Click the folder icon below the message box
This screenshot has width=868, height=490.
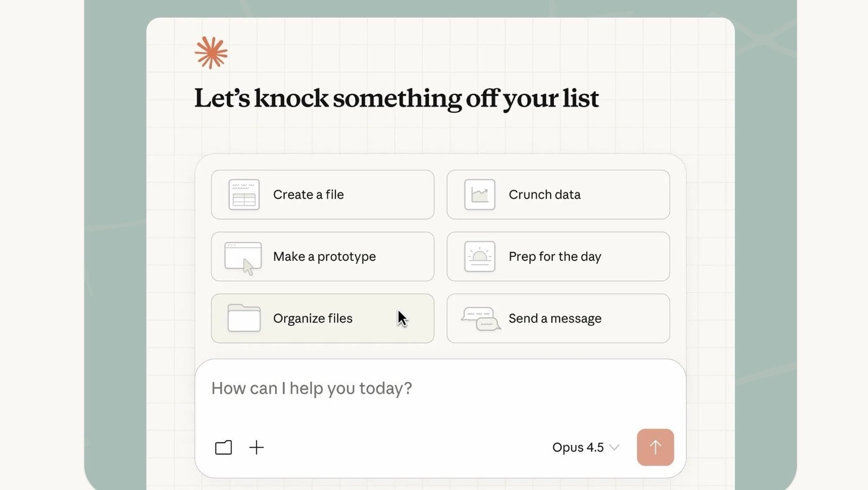(223, 447)
